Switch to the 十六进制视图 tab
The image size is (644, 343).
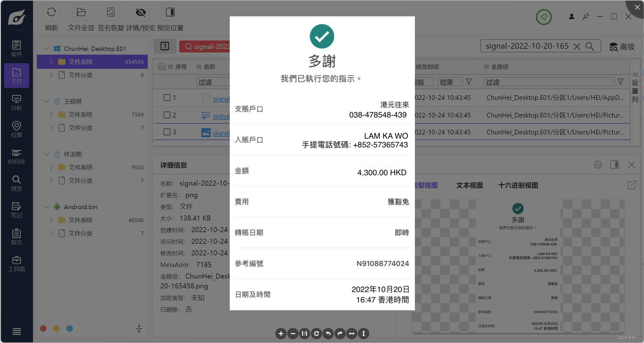pos(518,186)
